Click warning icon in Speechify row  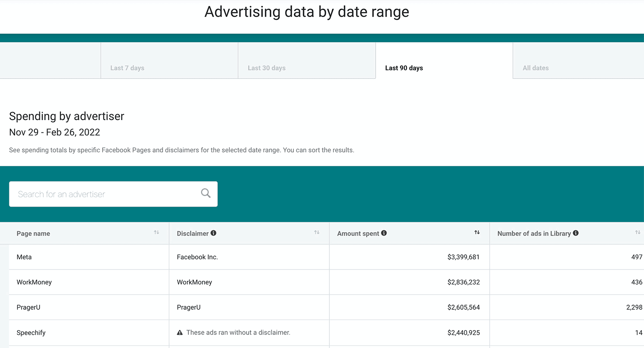pyautogui.click(x=180, y=333)
